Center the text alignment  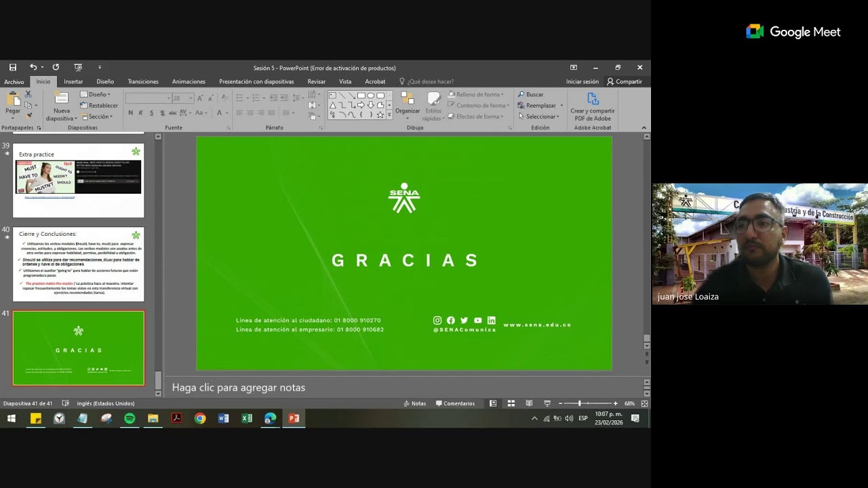coord(250,113)
